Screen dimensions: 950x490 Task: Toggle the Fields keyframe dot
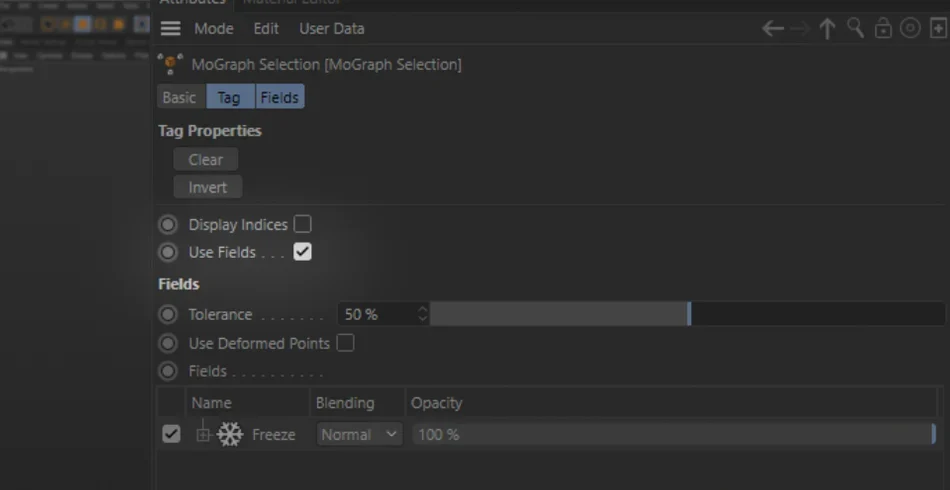tap(168, 371)
